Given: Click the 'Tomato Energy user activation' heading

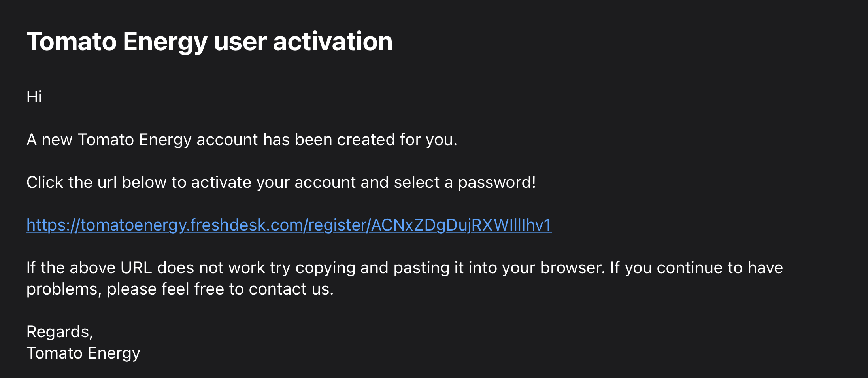Looking at the screenshot, I should click(209, 42).
